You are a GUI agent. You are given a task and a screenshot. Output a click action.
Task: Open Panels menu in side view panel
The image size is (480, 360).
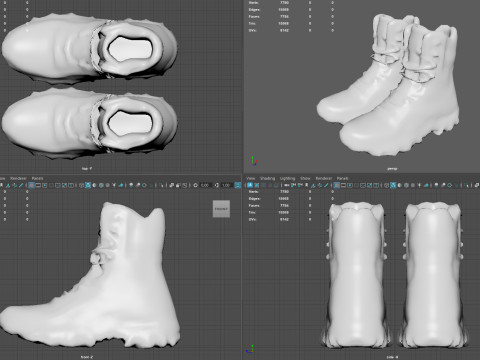click(x=343, y=178)
